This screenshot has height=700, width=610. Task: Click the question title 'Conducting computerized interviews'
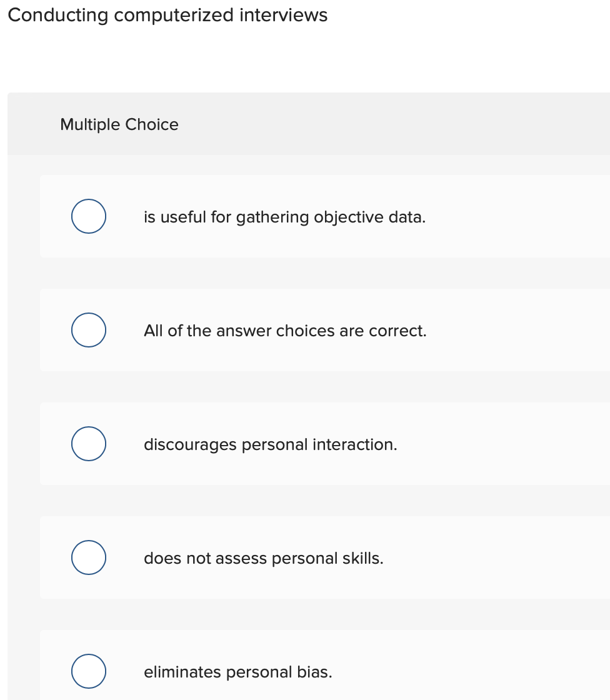tap(167, 15)
